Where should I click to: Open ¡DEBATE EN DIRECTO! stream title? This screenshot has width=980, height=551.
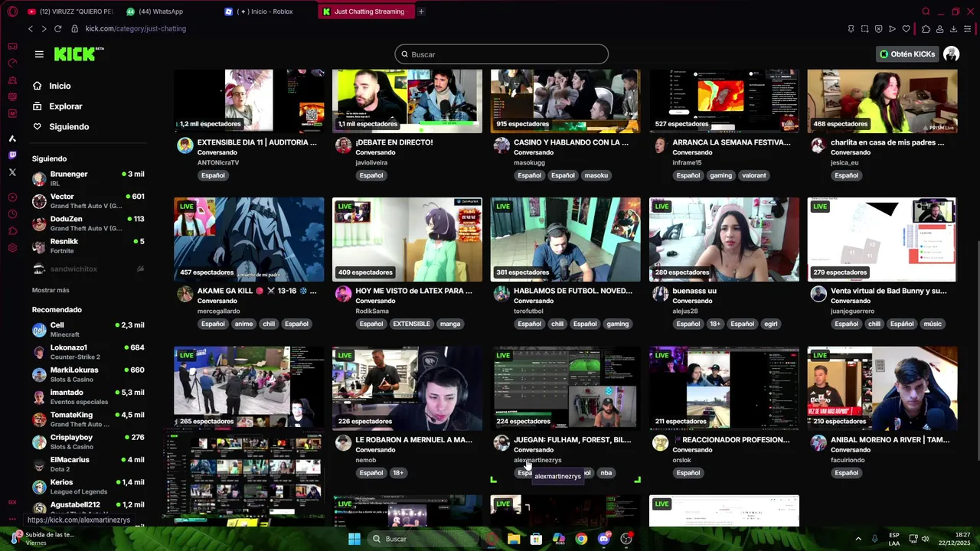pyautogui.click(x=394, y=142)
